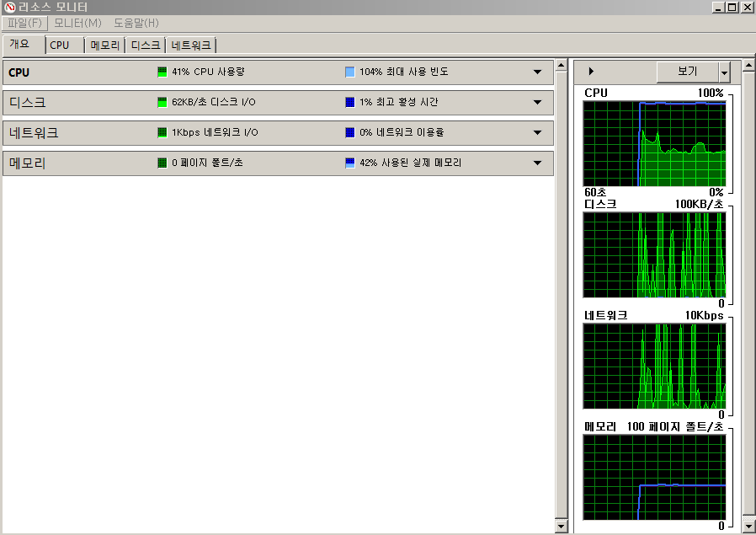
Task: Minimize the Resource Monitor window
Action: [x=718, y=8]
